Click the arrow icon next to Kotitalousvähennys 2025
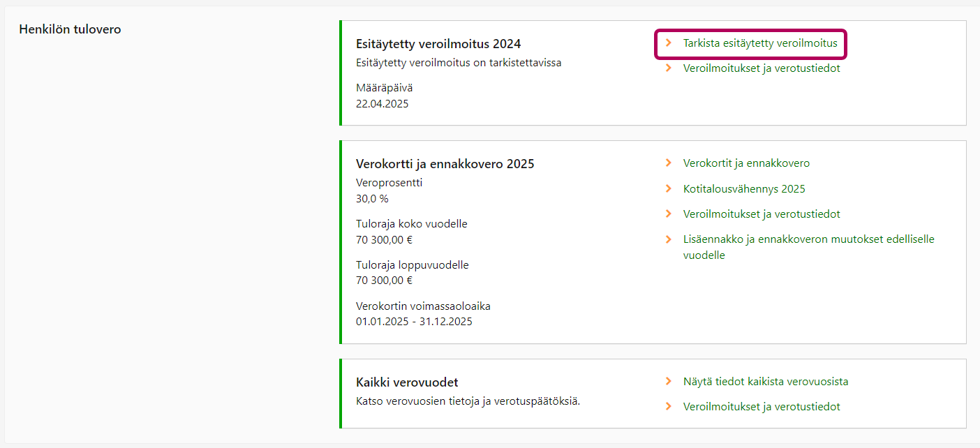 pos(669,188)
